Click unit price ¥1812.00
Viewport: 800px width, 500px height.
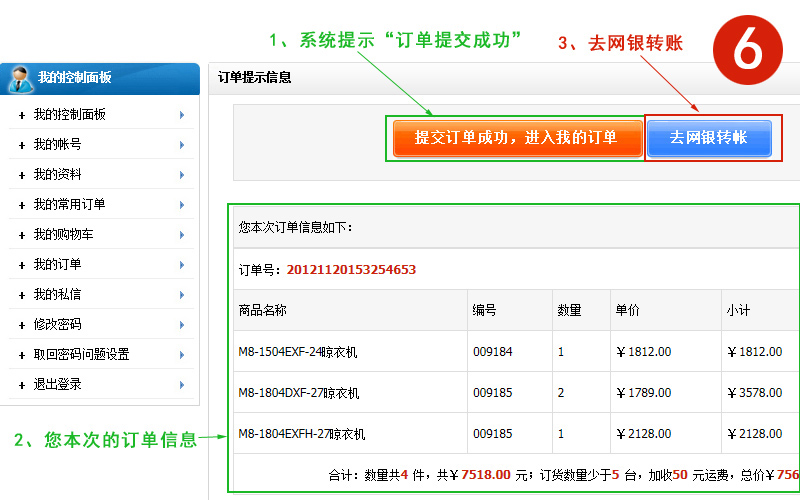[x=644, y=352]
